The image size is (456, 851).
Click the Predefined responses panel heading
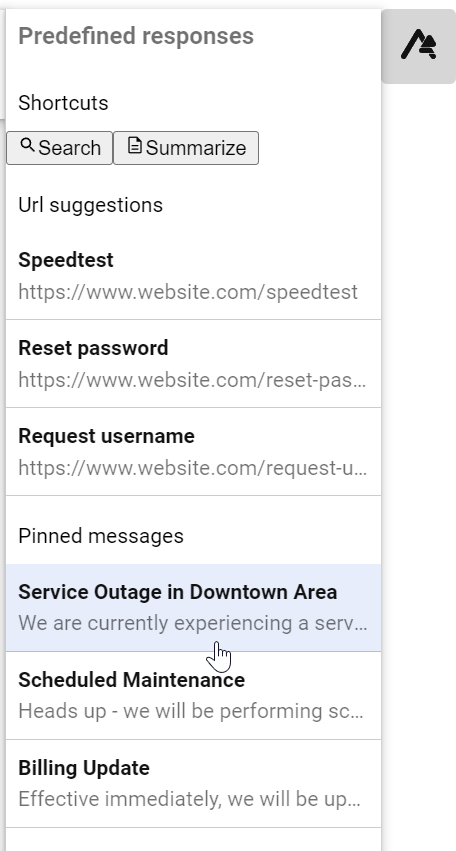pos(136,36)
